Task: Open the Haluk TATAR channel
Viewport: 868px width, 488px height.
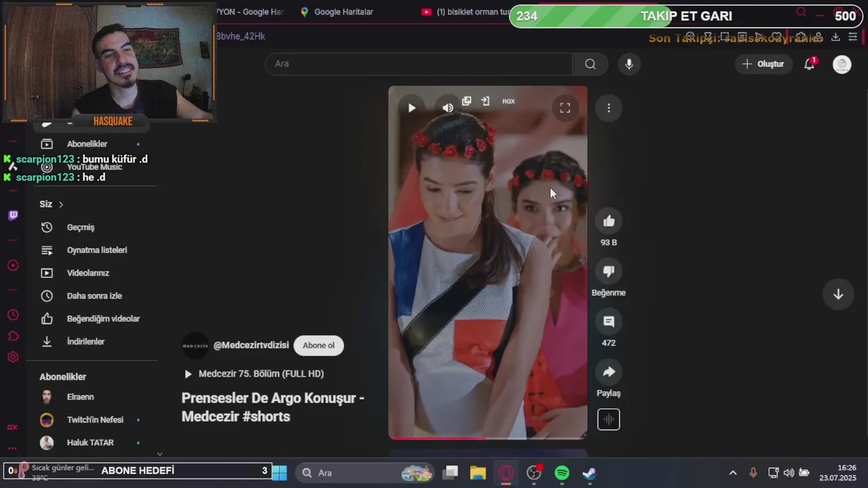Action: point(90,443)
